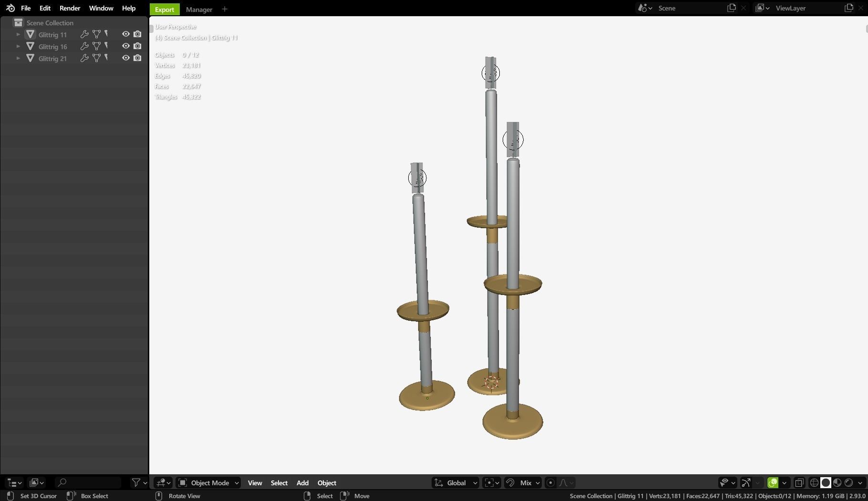Click the ViewLayer name field
The image size is (868, 501).
click(x=807, y=8)
